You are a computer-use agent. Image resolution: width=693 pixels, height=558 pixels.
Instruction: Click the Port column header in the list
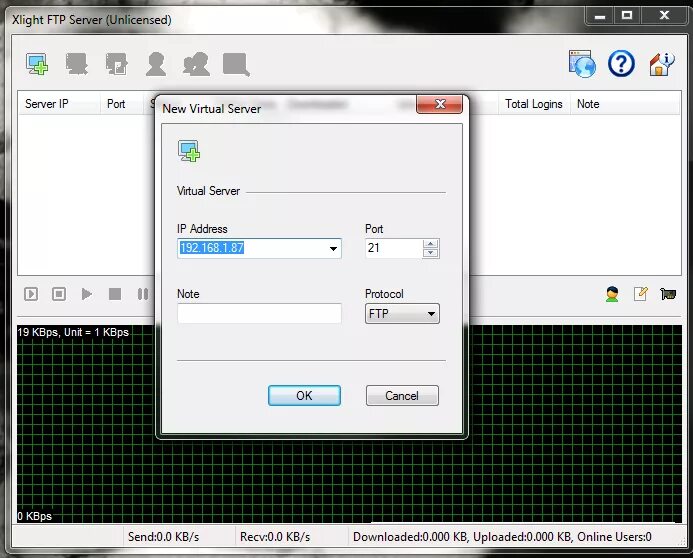122,104
